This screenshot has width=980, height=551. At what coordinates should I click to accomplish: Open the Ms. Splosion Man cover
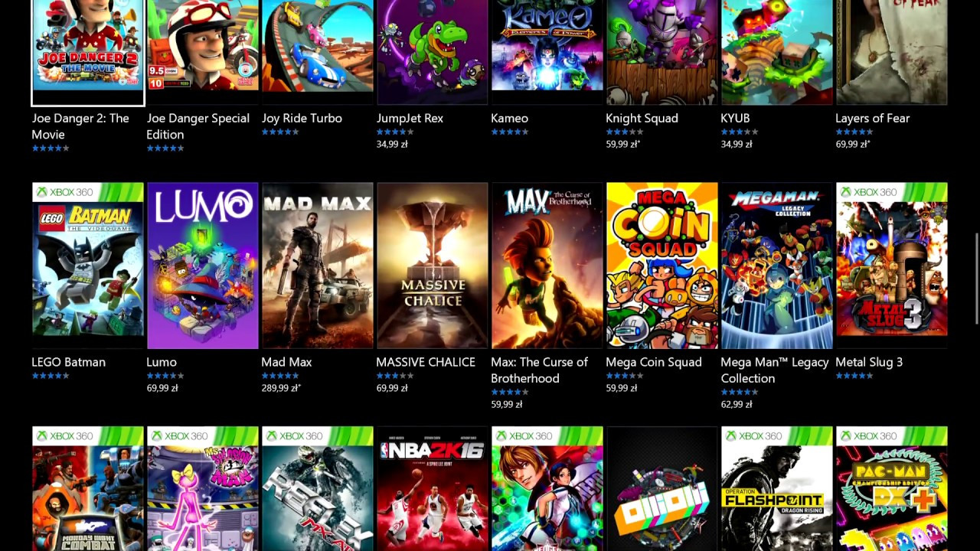tap(203, 489)
